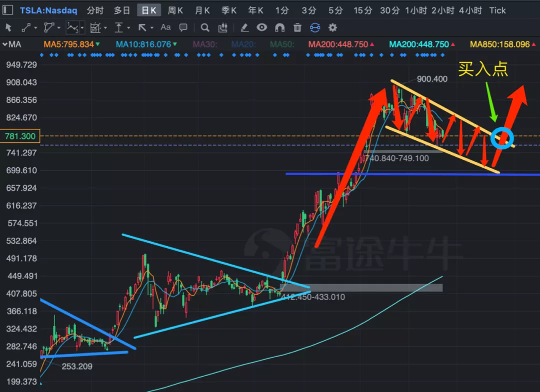540x392 pixels.
Task: Switch to the 分时 timeframe tab
Action: click(95, 10)
